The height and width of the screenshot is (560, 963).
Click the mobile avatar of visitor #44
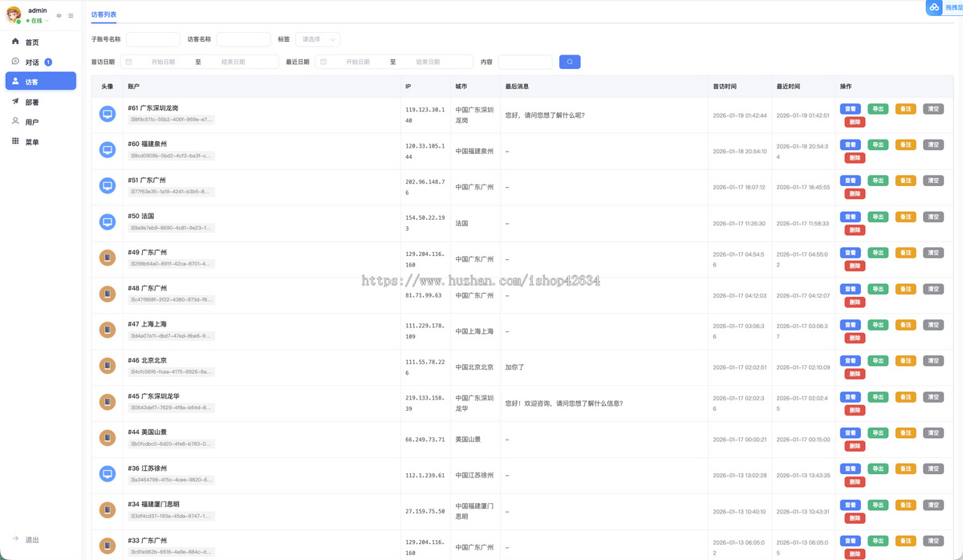click(107, 439)
